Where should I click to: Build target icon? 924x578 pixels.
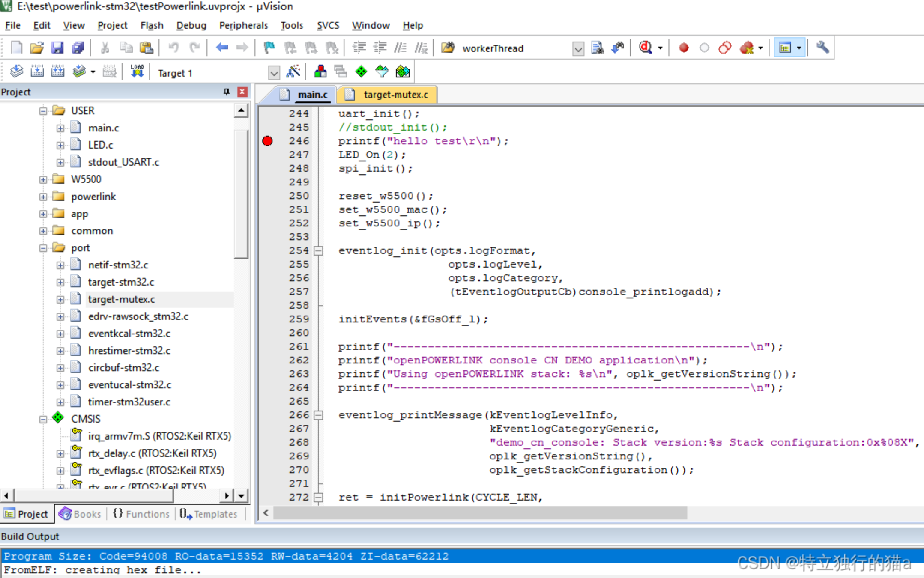pyautogui.click(x=37, y=72)
